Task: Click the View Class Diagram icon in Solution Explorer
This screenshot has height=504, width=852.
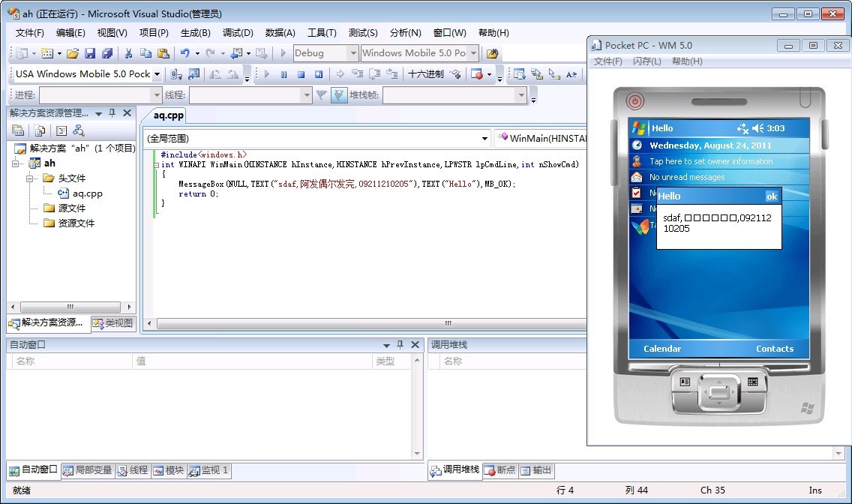Action: tap(79, 130)
